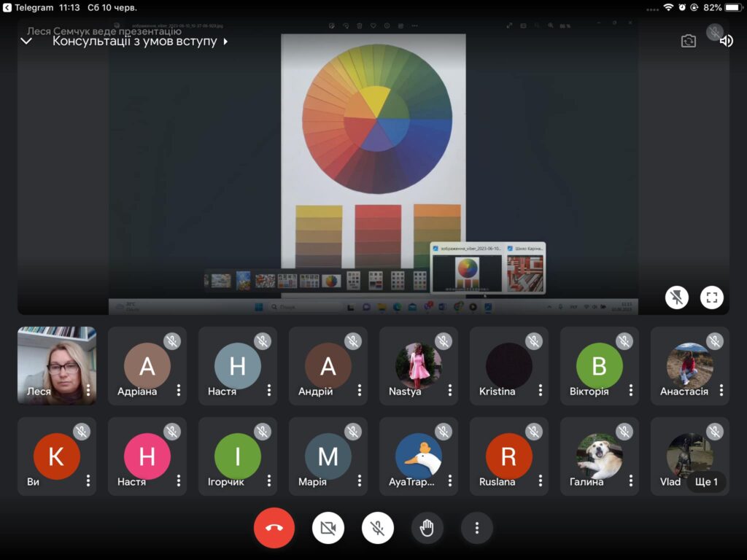Open three-dot menu on Ruslana tile
Screen dimensions: 747x560
[x=541, y=481]
